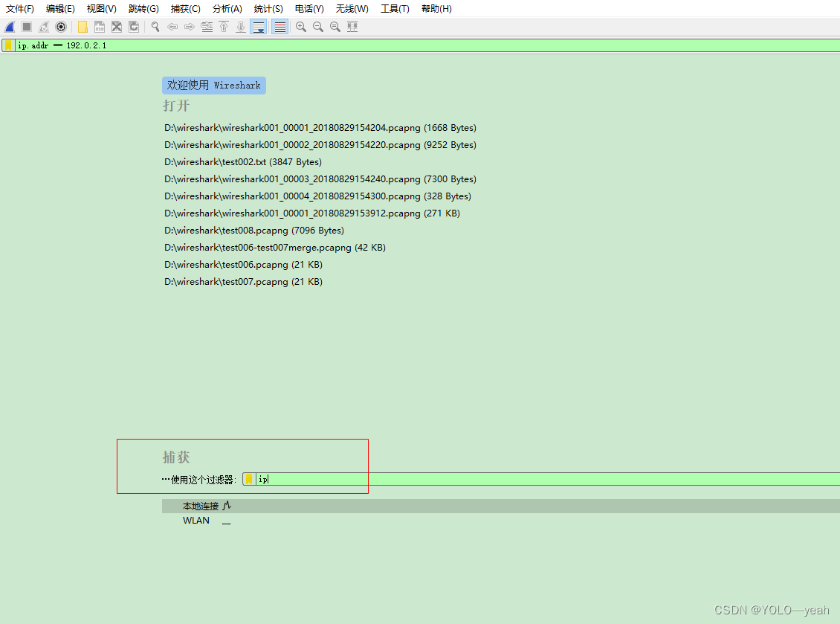Open recent file test007.pcapng
This screenshot has height=624, width=840.
243,282
